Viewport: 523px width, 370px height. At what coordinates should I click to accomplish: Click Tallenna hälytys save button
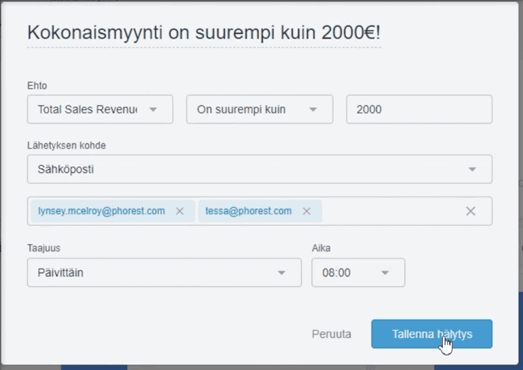pos(432,334)
